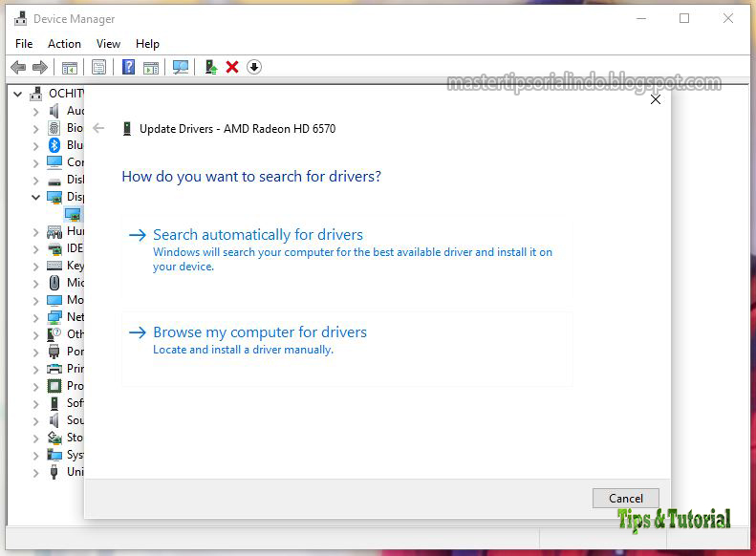Collapse the Display adapters chevron
Image resolution: width=756 pixels, height=556 pixels.
pos(35,197)
